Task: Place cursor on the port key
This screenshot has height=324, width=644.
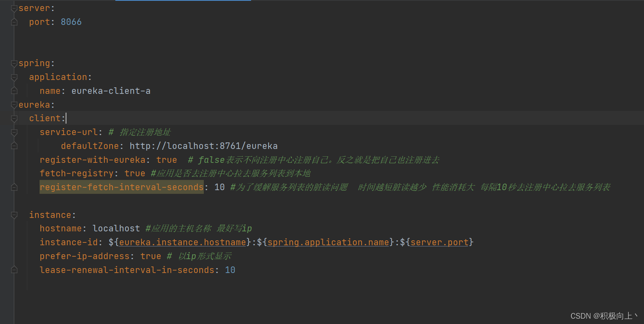Action: (40, 22)
